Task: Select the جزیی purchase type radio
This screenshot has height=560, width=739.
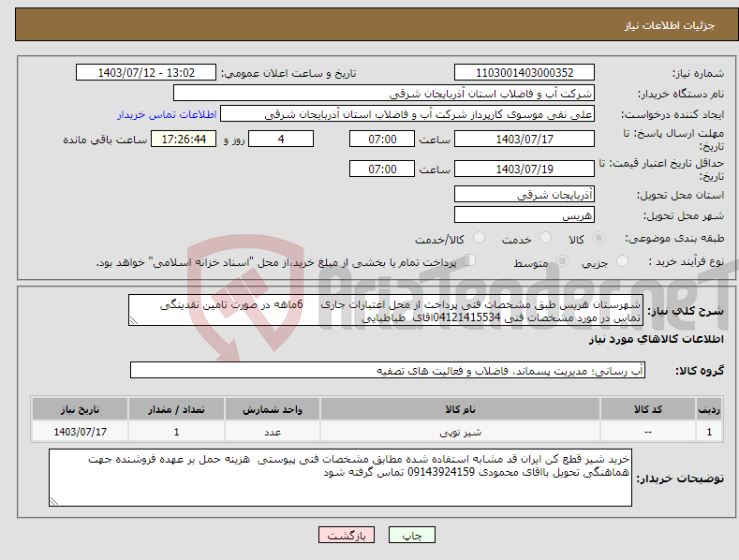Action: [x=622, y=261]
